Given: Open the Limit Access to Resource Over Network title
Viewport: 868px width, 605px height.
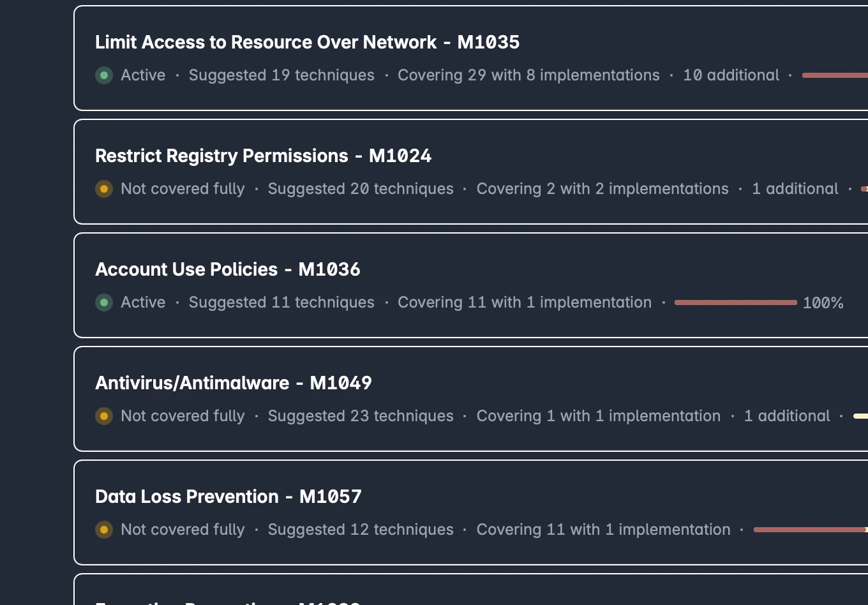Looking at the screenshot, I should (x=307, y=42).
